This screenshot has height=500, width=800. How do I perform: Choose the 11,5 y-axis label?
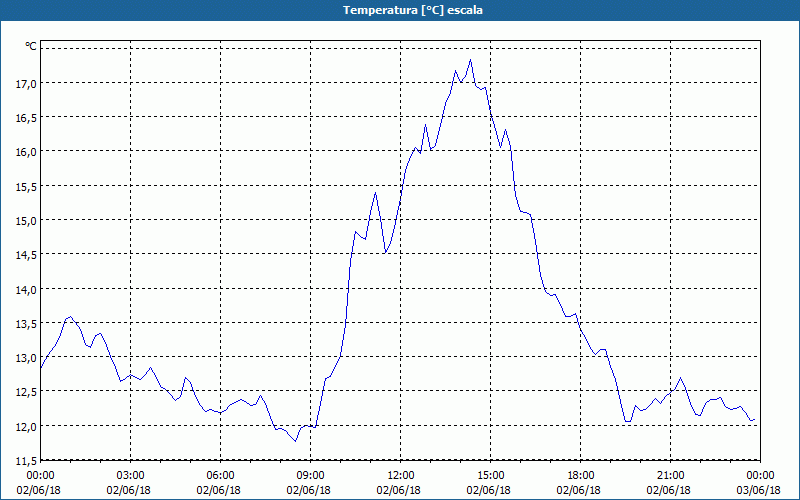click(27, 461)
